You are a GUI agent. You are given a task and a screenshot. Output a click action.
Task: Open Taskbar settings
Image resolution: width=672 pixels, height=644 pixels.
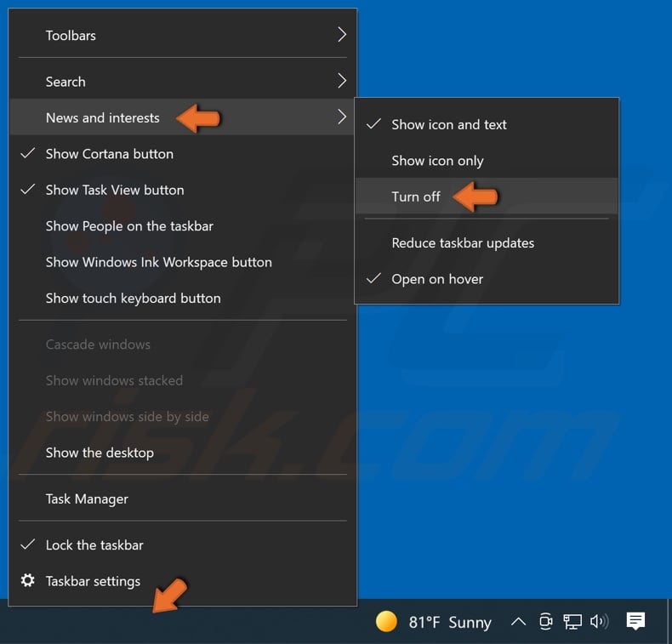tap(183, 581)
